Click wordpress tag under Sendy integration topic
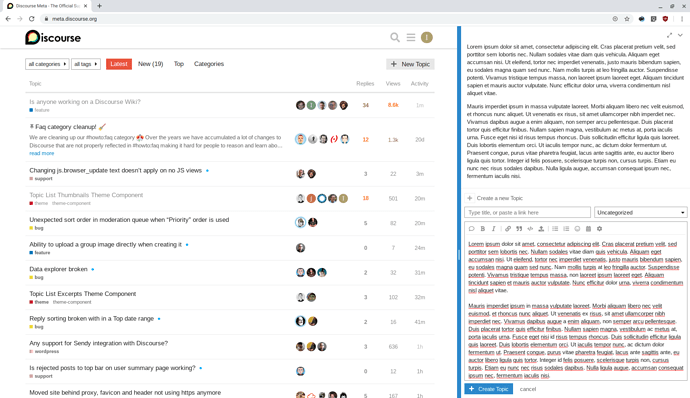690x398 pixels. [x=47, y=351]
